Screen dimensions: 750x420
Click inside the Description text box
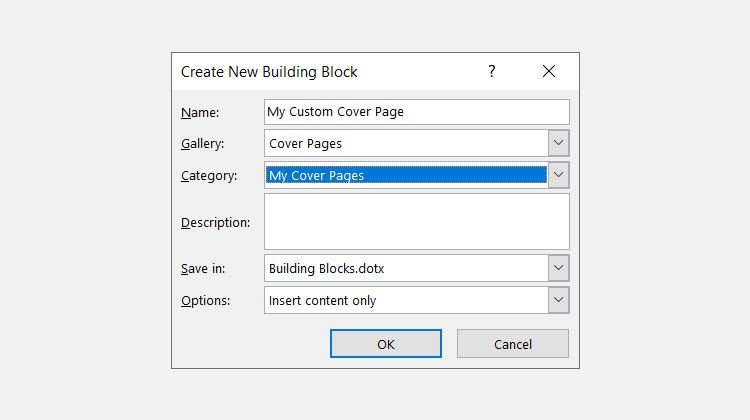coord(417,221)
